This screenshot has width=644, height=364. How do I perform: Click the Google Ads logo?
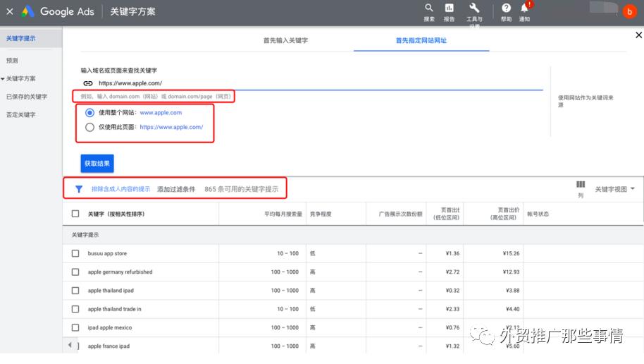(x=58, y=11)
